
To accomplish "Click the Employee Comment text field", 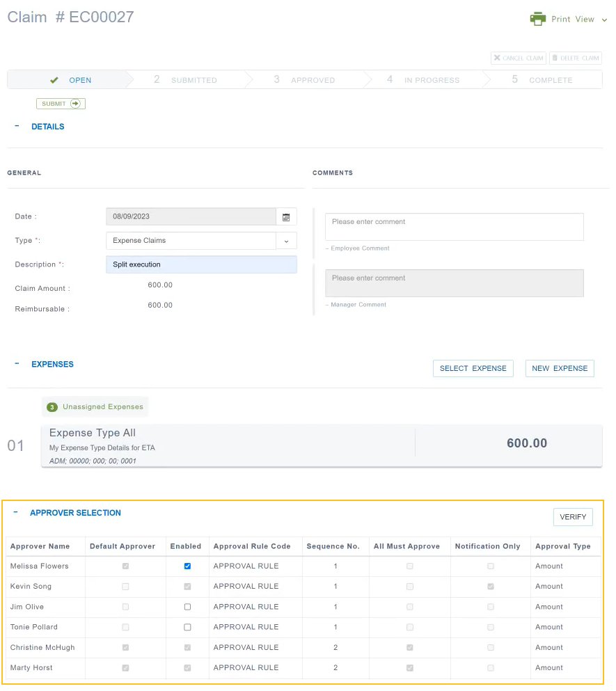I will 454,227.
